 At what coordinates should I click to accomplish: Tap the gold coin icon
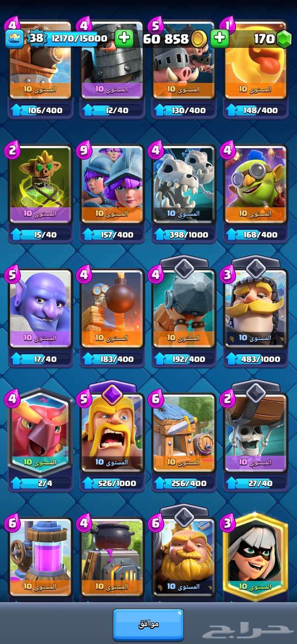point(199,39)
